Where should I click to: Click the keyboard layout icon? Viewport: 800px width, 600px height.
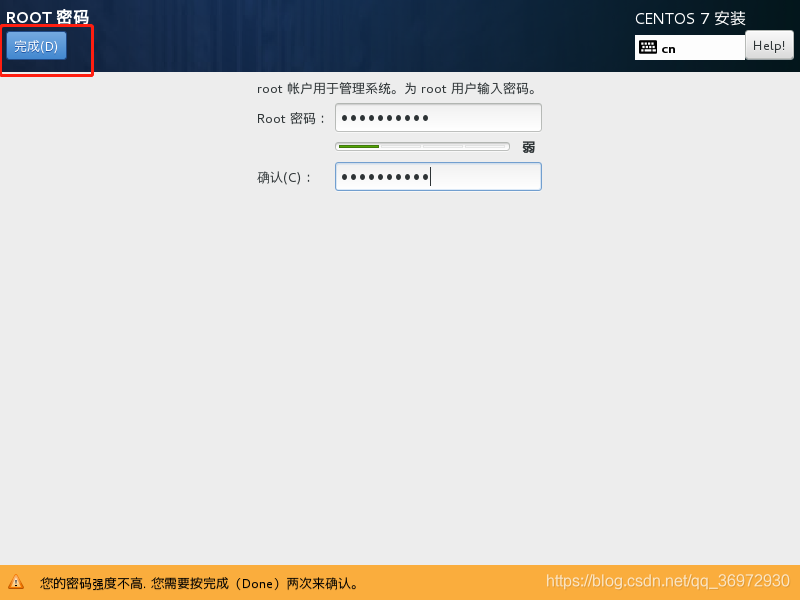[x=648, y=47]
